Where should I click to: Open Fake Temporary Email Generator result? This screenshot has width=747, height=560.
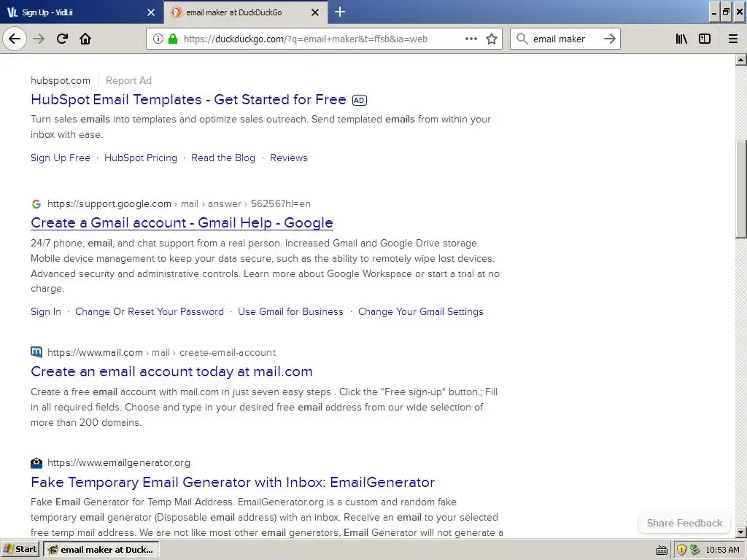(233, 482)
